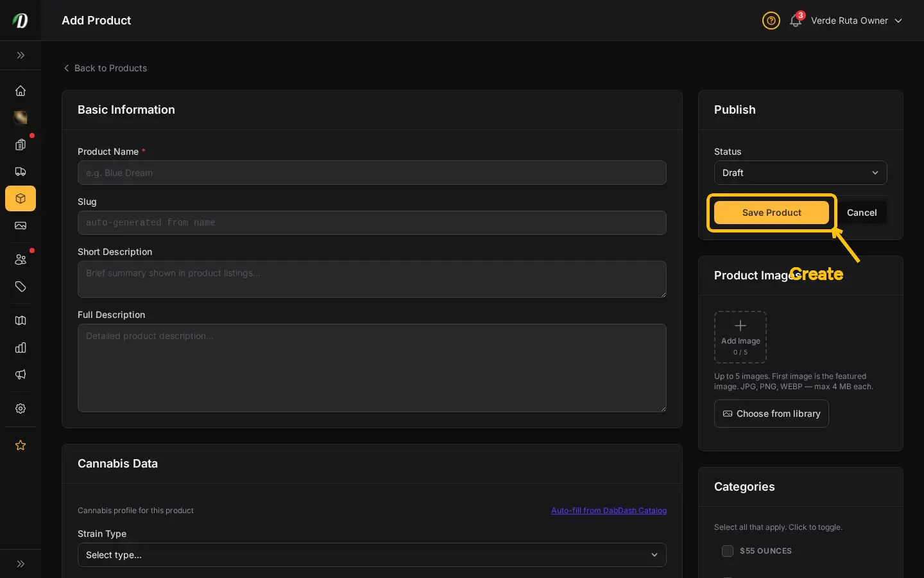Click Choose from library
924x578 pixels.
click(771, 414)
